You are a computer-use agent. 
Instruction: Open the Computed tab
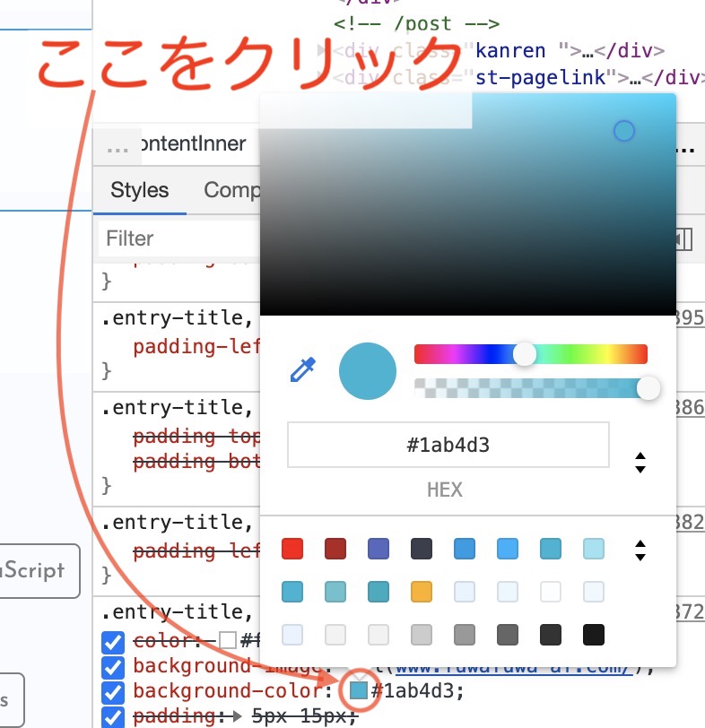[x=231, y=190]
